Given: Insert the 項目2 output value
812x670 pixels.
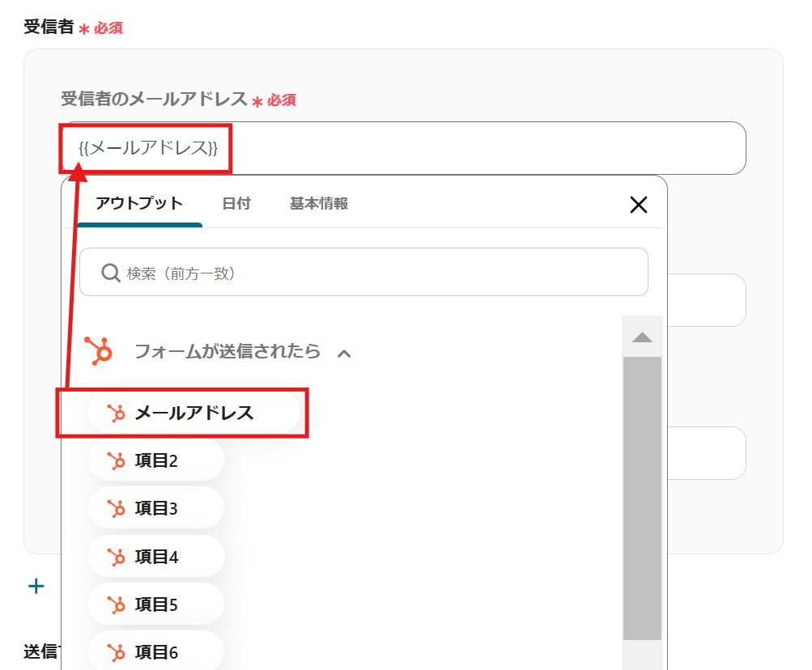Looking at the screenshot, I should tap(155, 461).
